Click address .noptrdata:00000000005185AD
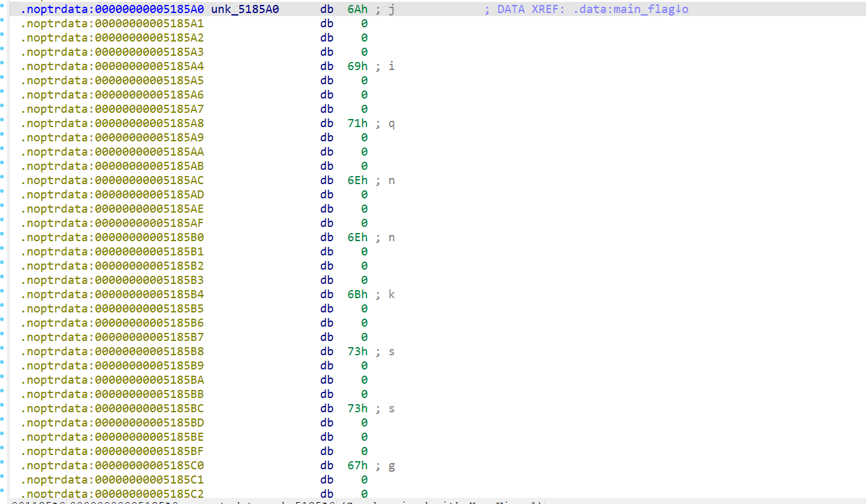 (112, 195)
